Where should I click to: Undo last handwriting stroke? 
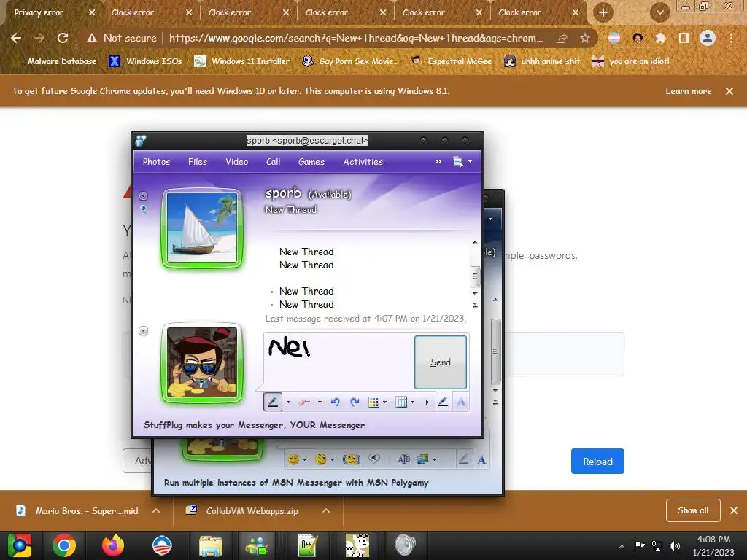coord(336,402)
